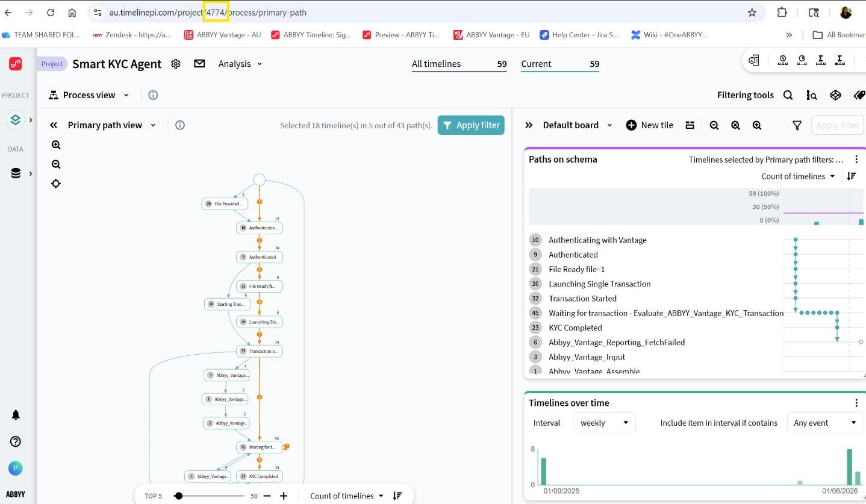This screenshot has width=866, height=504.
Task: Decrease path count with minus button
Action: [x=267, y=496]
